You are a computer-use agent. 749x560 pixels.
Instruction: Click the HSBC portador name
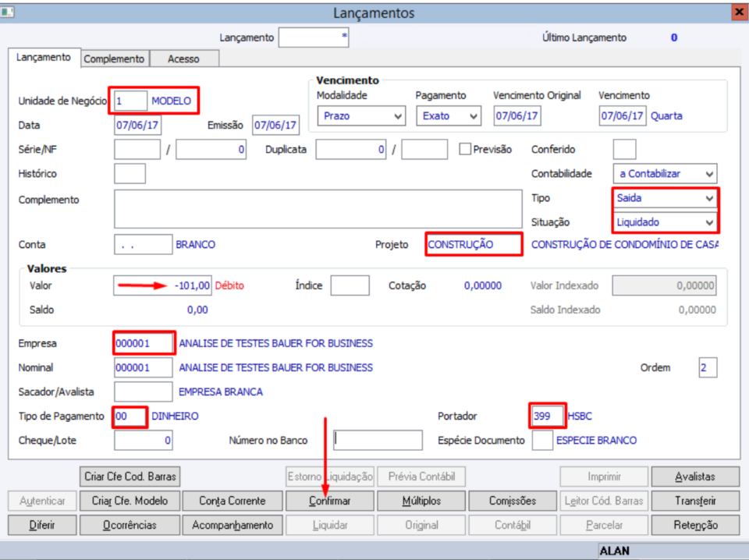click(580, 416)
